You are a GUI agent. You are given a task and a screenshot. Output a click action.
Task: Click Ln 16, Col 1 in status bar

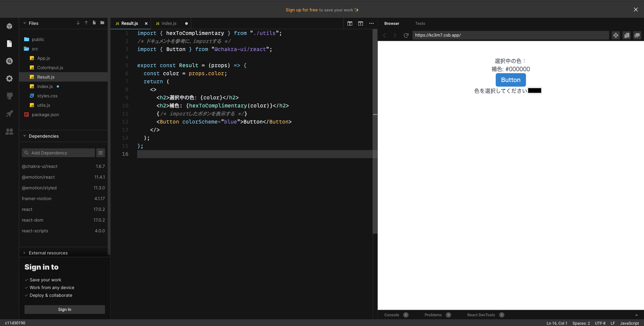(x=557, y=323)
